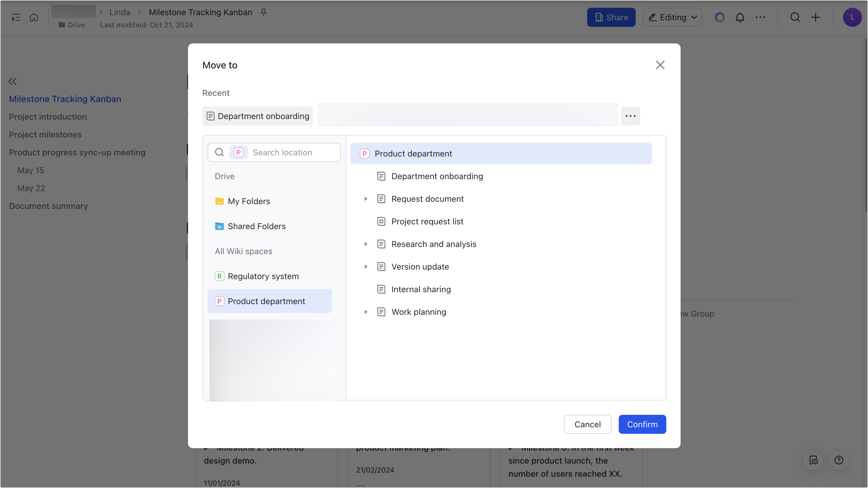Screen dimensions: 868x488
Task: Pick the recent Department onboarding chip
Action: [x=257, y=116]
